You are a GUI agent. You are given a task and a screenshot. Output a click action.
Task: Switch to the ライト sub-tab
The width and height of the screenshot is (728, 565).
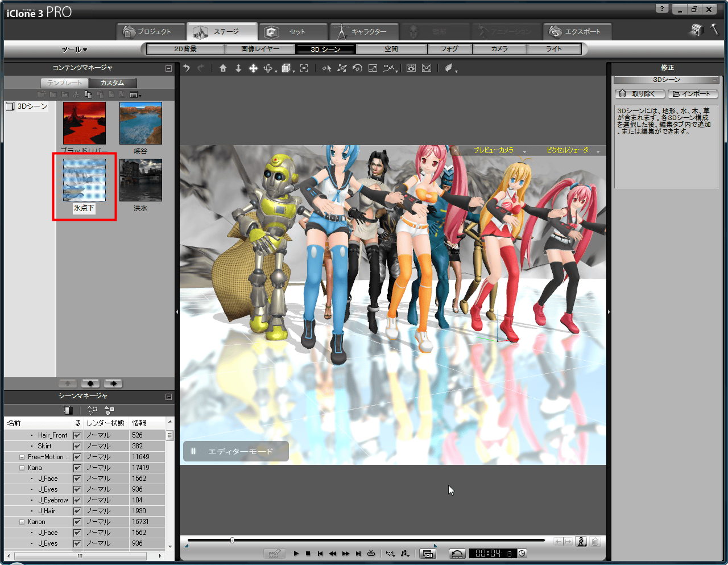(x=554, y=49)
